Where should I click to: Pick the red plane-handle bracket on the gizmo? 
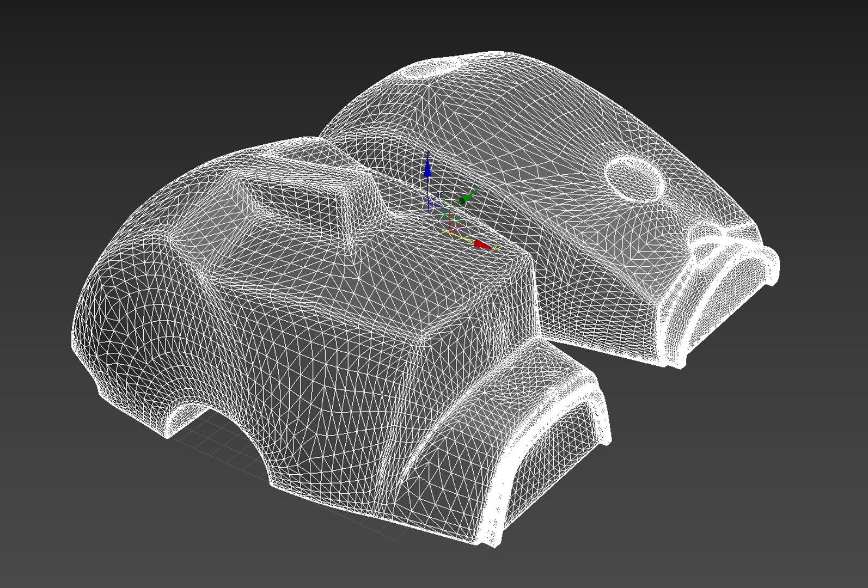pyautogui.click(x=456, y=224)
